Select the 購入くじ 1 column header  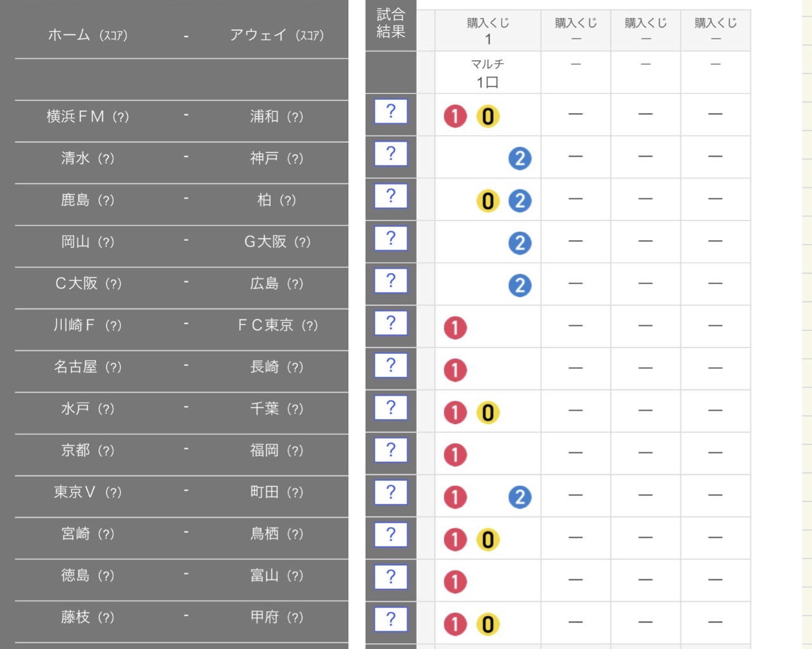point(488,30)
